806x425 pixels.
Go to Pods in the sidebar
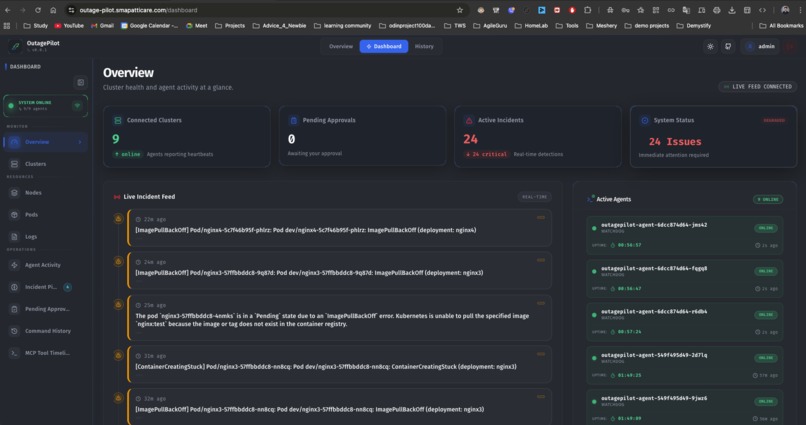pos(45,215)
